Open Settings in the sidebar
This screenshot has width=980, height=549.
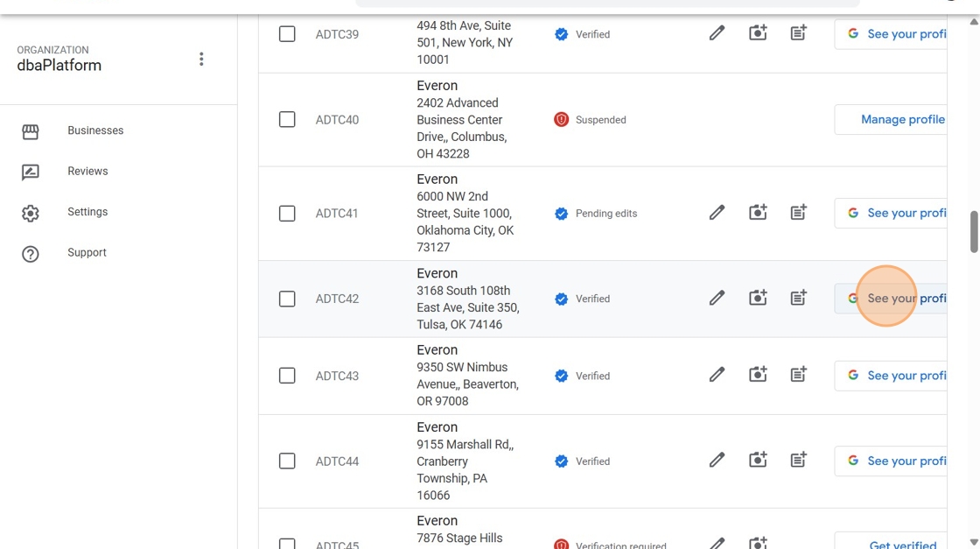tap(87, 212)
